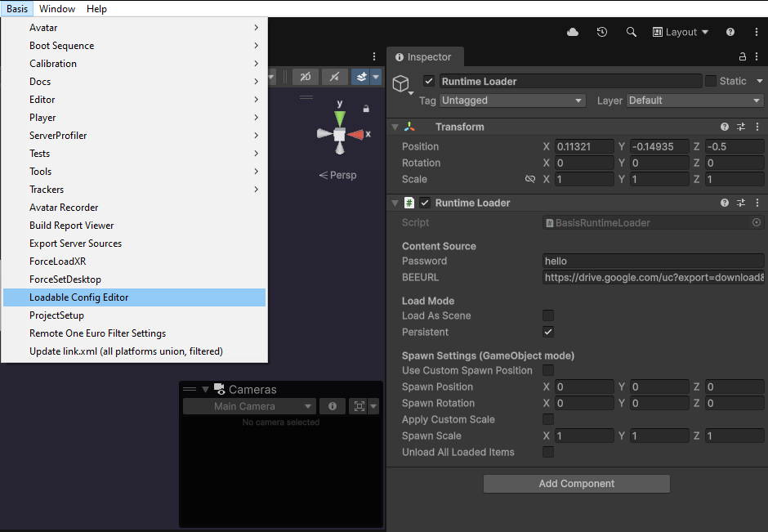
Task: Click the cloud services icon in the toolbar
Action: click(x=572, y=32)
